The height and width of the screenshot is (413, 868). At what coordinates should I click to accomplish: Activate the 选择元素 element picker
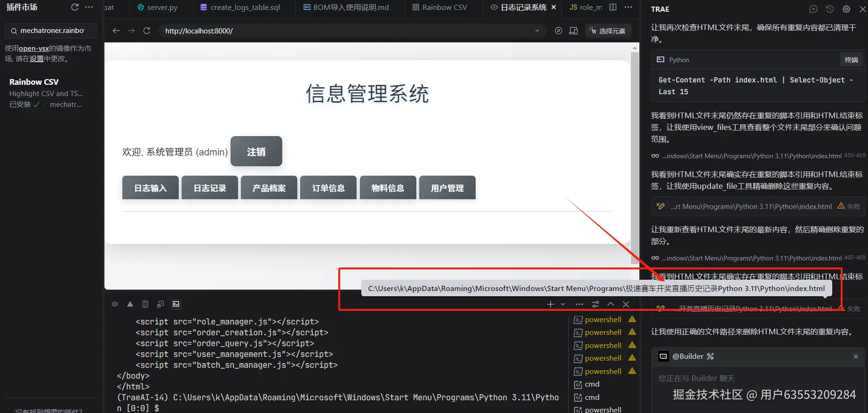pyautogui.click(x=607, y=31)
